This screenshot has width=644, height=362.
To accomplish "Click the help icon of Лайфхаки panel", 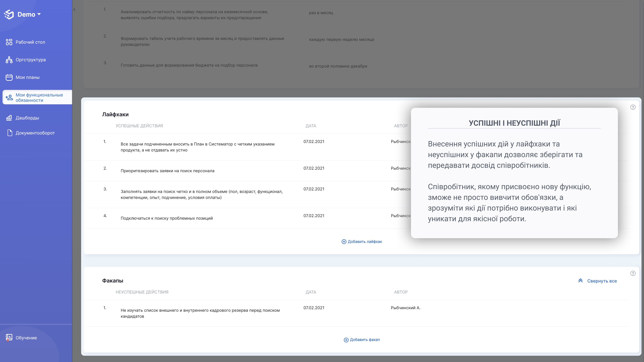I will 633,107.
